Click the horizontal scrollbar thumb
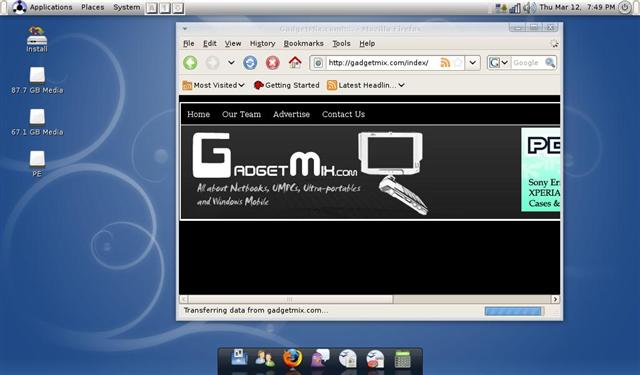The width and height of the screenshot is (640, 375). (x=290, y=299)
